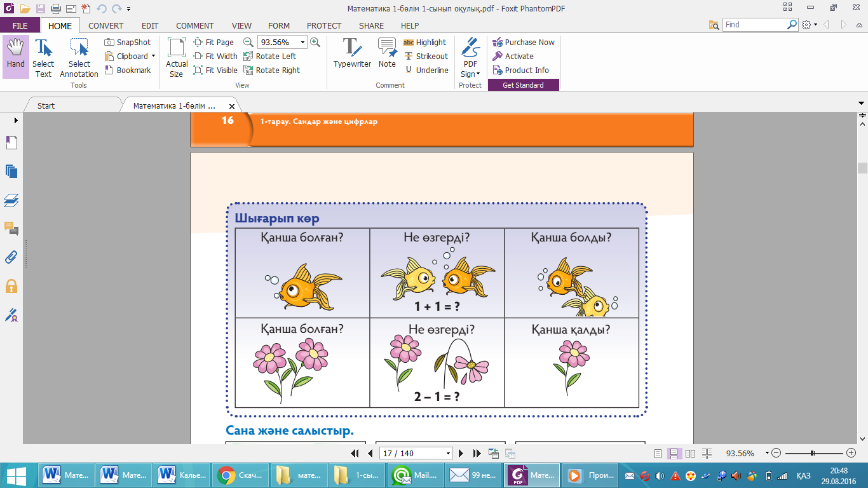
Task: Add a Note comment
Action: (387, 53)
